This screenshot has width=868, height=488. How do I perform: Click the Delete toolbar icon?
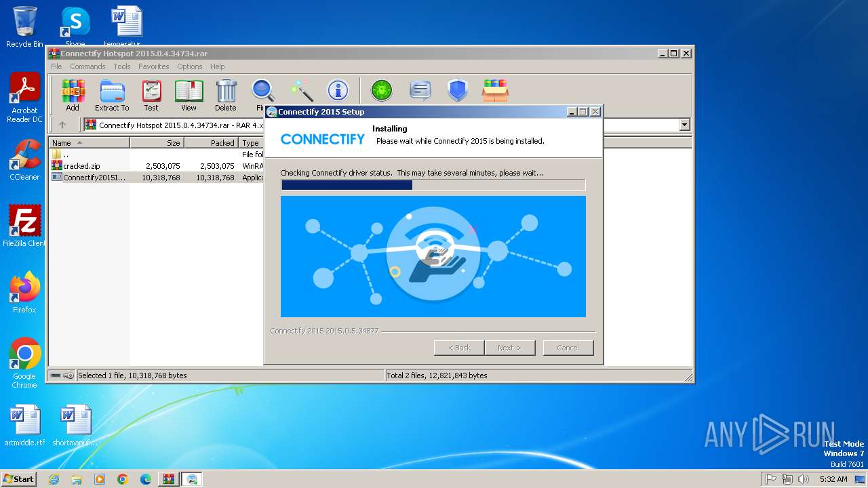[x=226, y=95]
